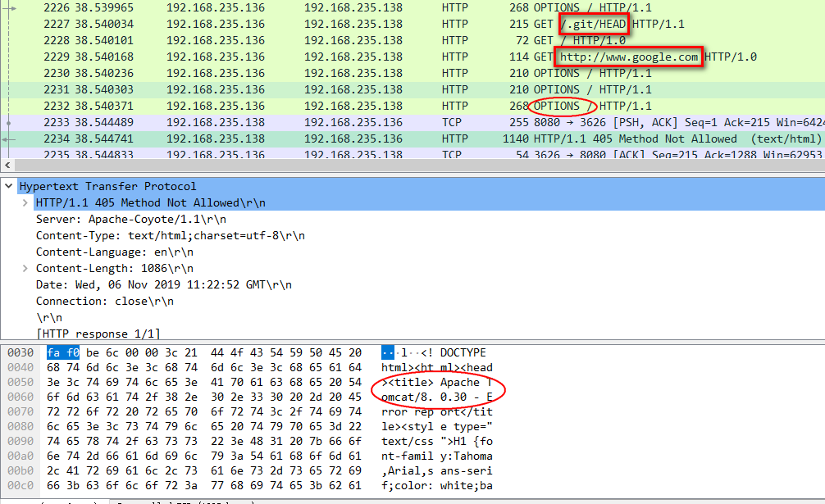The height and width of the screenshot is (504, 825).
Task: Click highlighted 'fa f0' bytes in hex pane
Action: point(63,352)
